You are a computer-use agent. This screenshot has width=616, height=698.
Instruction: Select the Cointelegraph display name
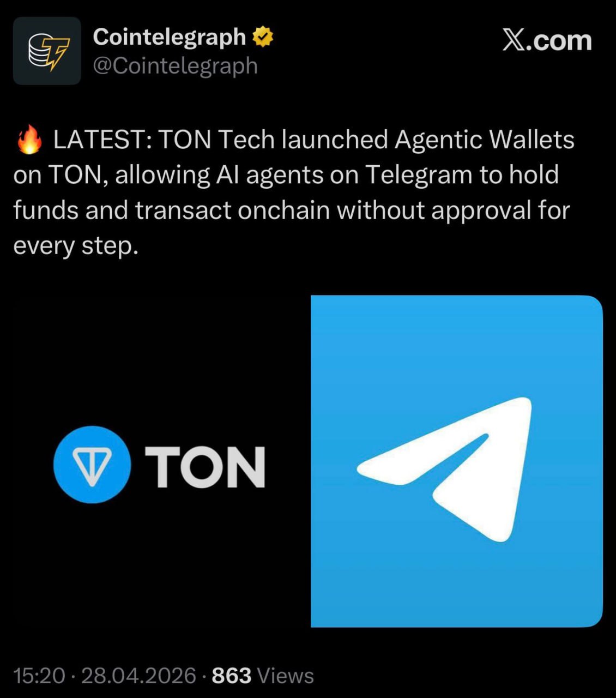tap(170, 37)
